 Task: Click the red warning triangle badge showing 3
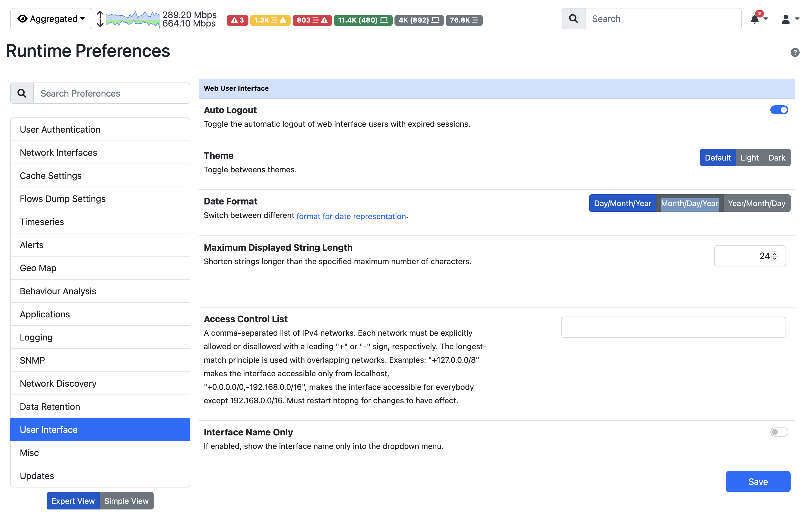pyautogui.click(x=237, y=20)
